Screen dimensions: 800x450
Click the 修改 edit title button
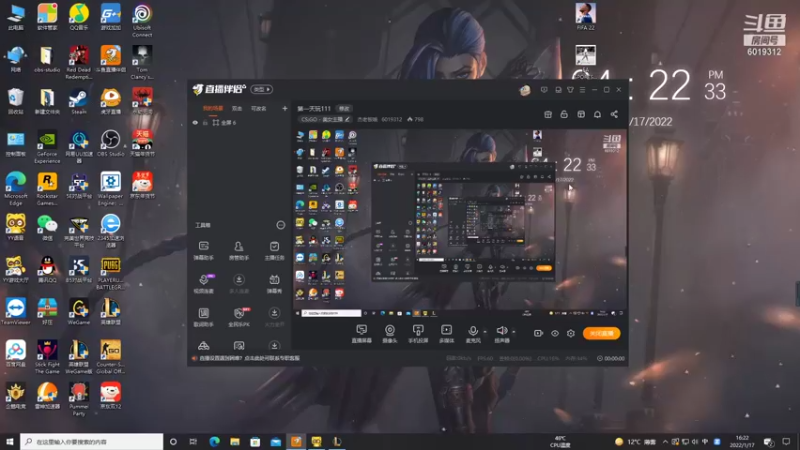click(344, 109)
